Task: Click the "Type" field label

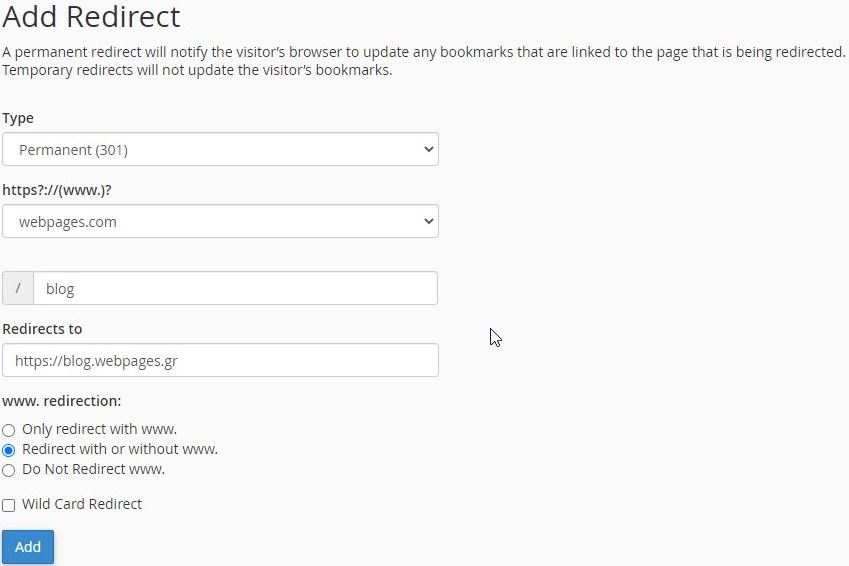Action: (x=18, y=118)
